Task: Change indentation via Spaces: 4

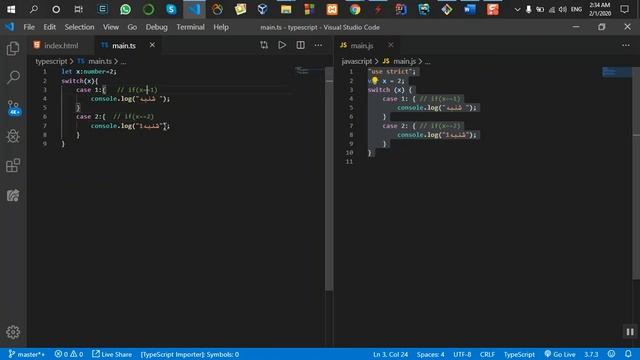Action: point(430,354)
